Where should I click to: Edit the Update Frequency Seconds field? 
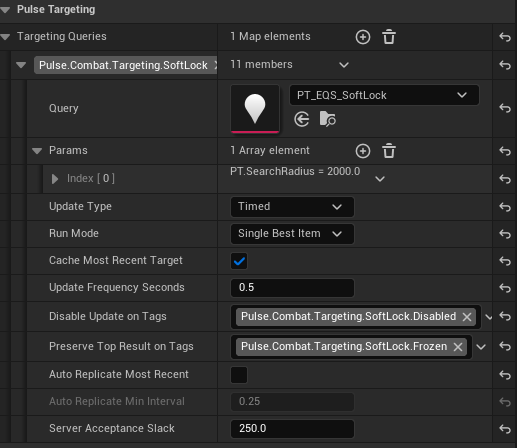point(292,288)
